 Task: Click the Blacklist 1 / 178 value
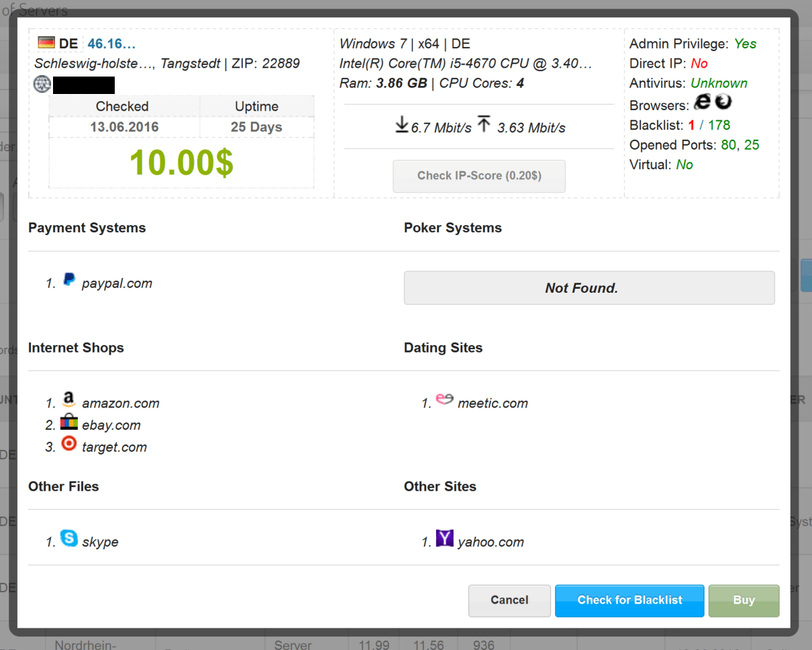709,125
